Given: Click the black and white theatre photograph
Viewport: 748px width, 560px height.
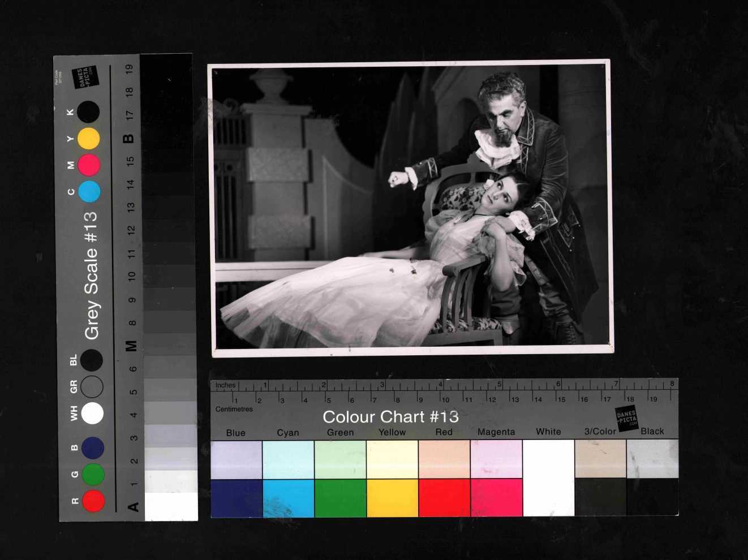Looking at the screenshot, I should coord(411,208).
